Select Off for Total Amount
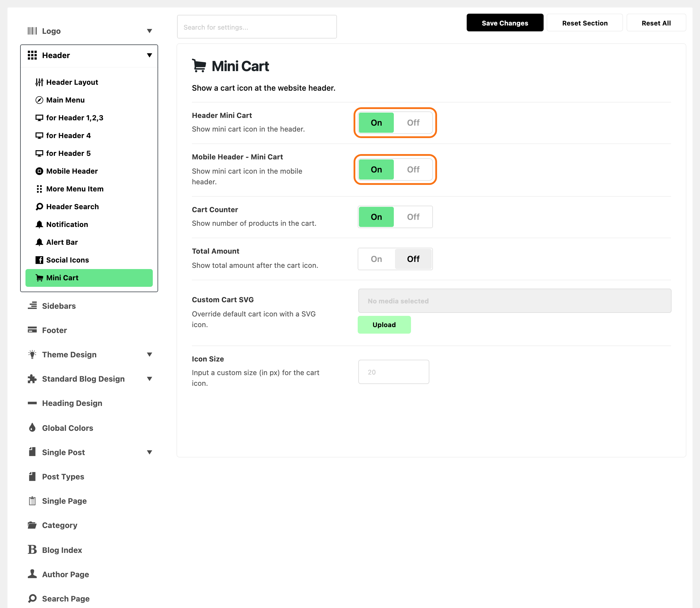Viewport: 700px width, 608px height. click(413, 259)
